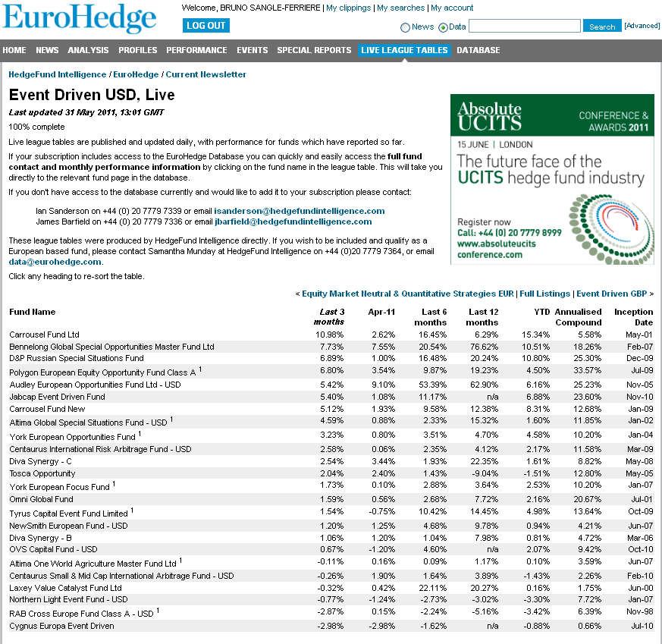
Task: Click the EuroHedge logo
Action: coord(80,17)
